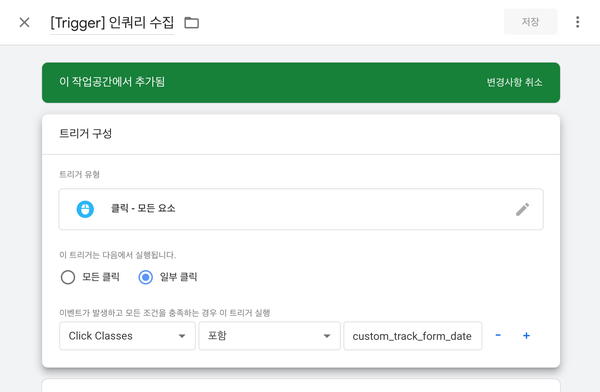
Task: Click the 저장 save button
Action: [530, 22]
